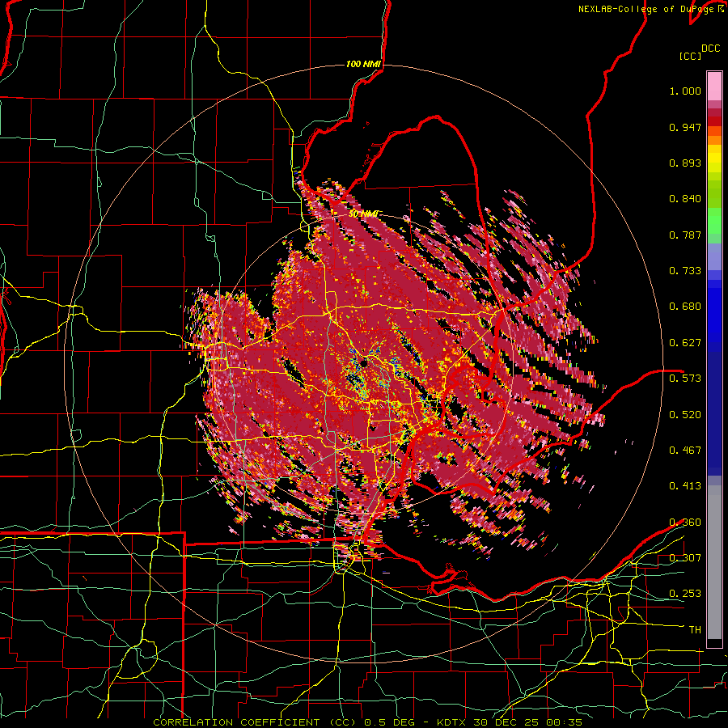Screen dimensions: 728x728
Task: Click the radar site dot at the echo center
Action: 364,362
